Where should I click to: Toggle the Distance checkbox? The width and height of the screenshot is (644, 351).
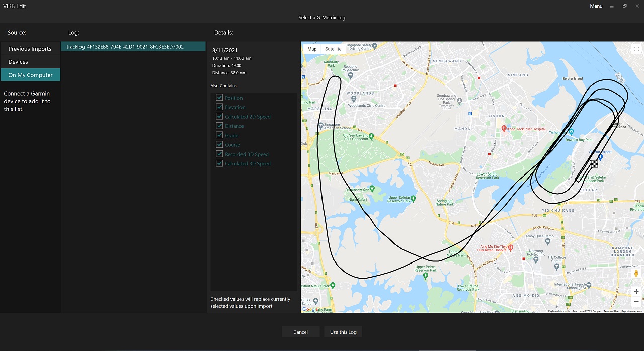tap(219, 126)
